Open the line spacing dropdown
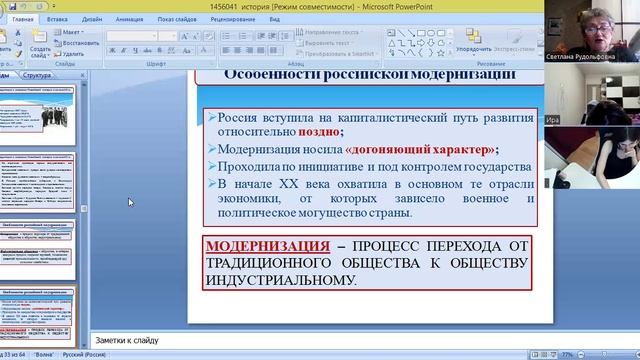The height and width of the screenshot is (360, 640). pyautogui.click(x=286, y=36)
